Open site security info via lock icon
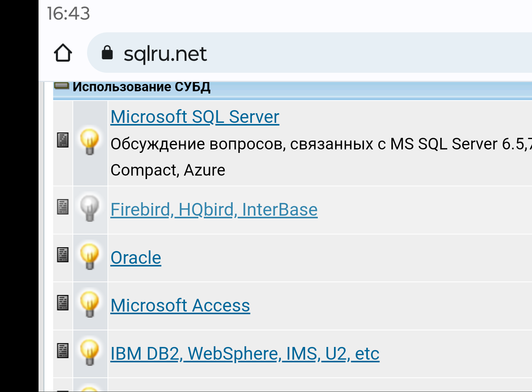 click(107, 53)
